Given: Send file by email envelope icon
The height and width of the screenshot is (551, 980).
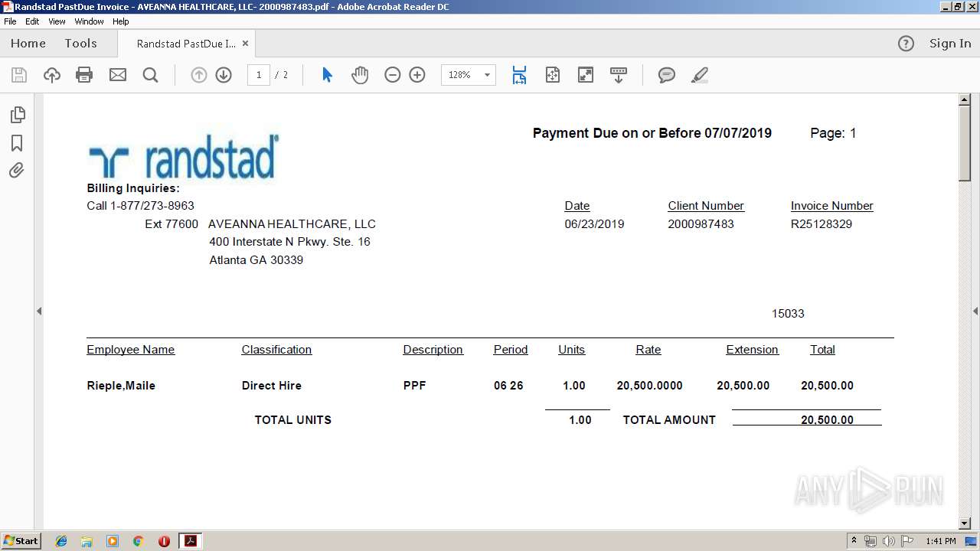Looking at the screenshot, I should pos(118,75).
